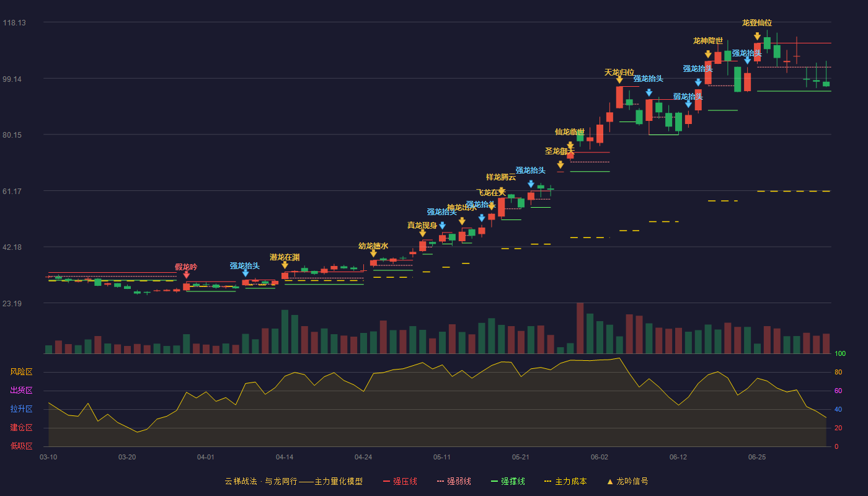Toggle the 主力成本 legend series
The image size is (868, 496).
point(565,481)
